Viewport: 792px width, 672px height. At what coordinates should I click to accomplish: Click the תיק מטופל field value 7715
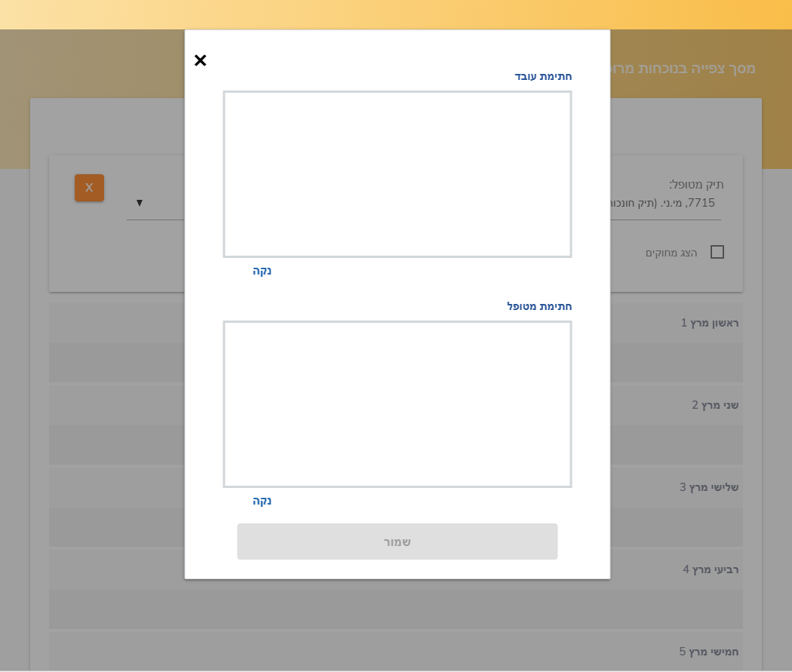tap(664, 203)
